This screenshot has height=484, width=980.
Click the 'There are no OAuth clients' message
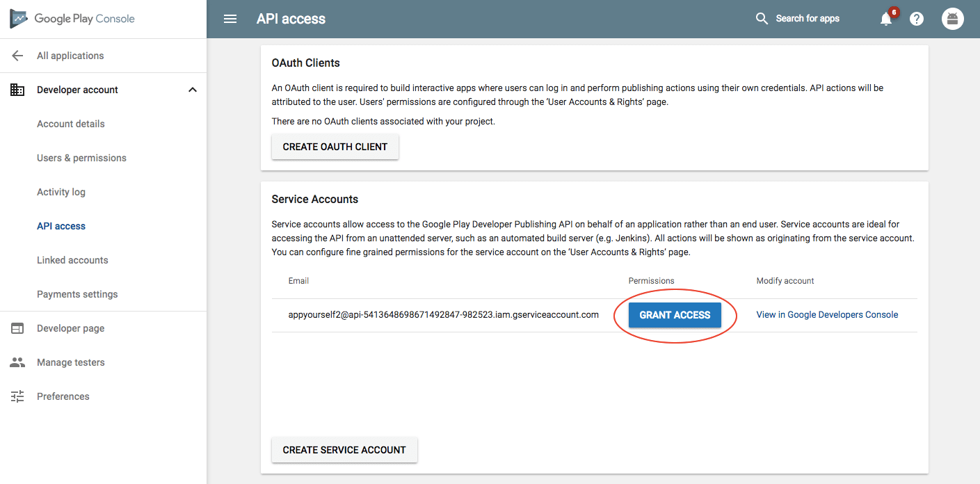(x=383, y=122)
